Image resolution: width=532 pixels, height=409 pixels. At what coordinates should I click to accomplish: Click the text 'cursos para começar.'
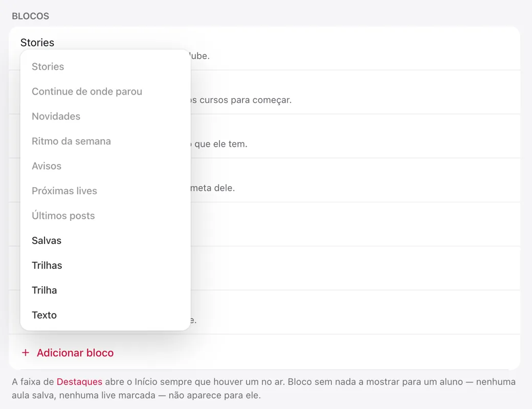tap(246, 100)
